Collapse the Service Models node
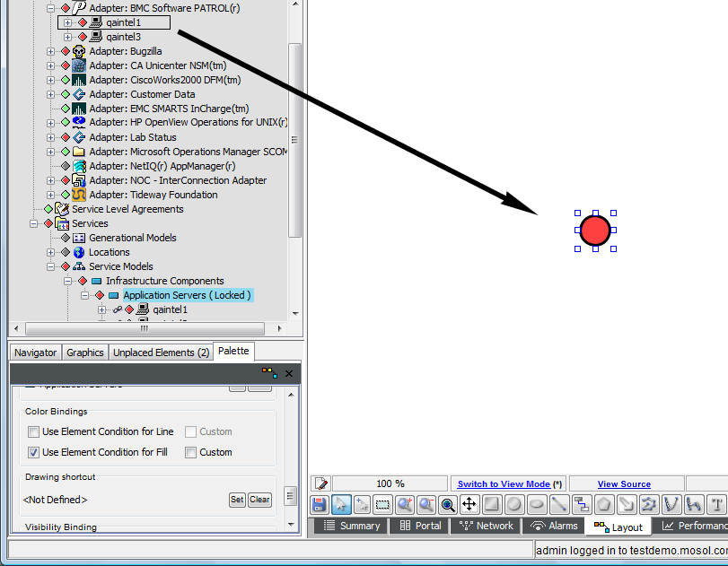The width and height of the screenshot is (728, 566). pyautogui.click(x=50, y=266)
